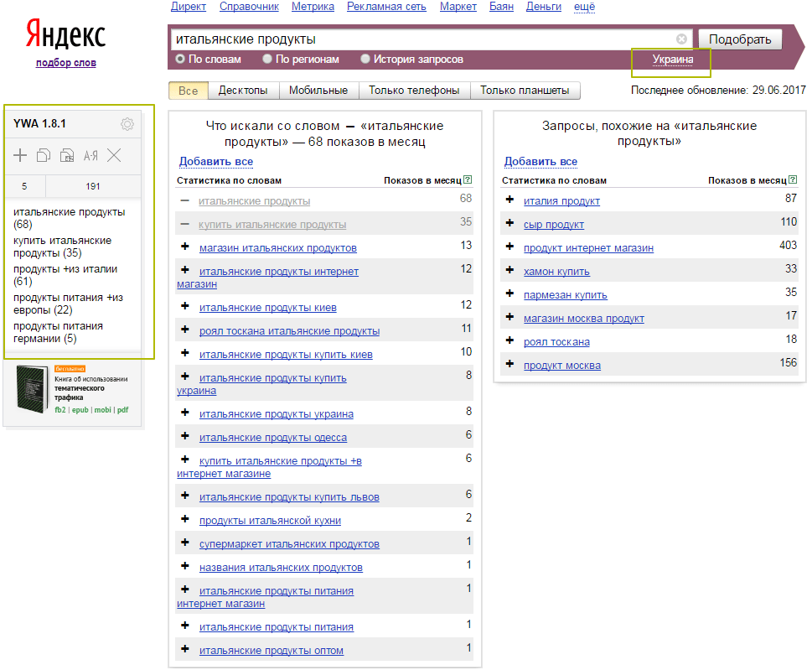
Task: Select the 'По словам' radio button
Action: coord(180,59)
